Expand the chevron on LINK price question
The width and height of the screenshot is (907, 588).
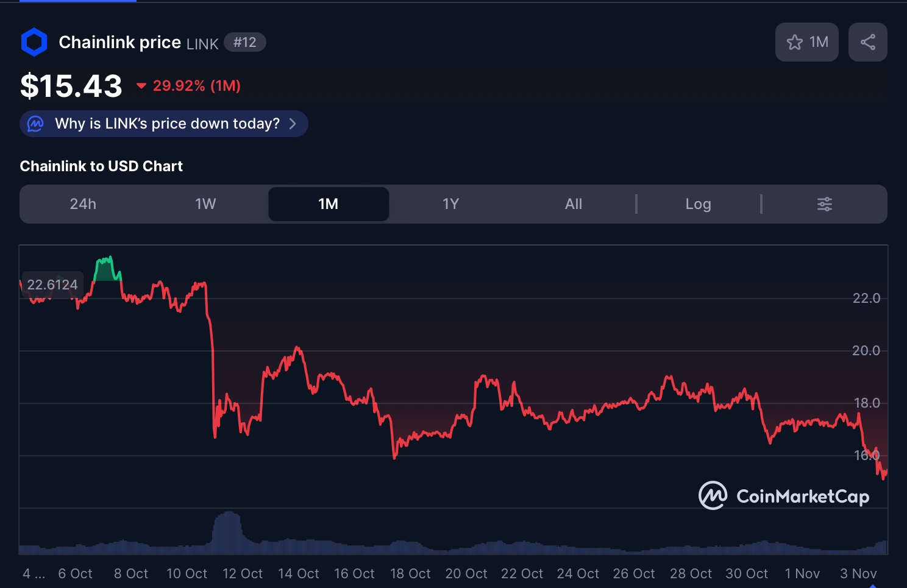click(293, 124)
